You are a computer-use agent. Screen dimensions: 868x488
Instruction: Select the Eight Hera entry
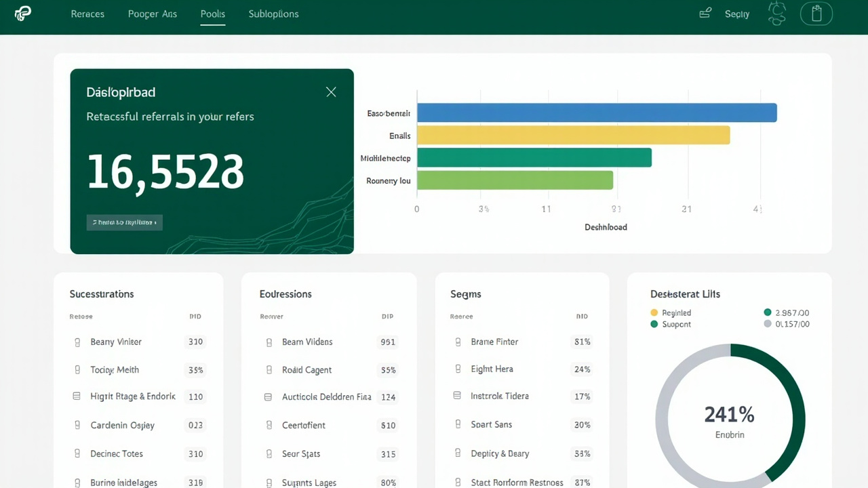tap(492, 369)
